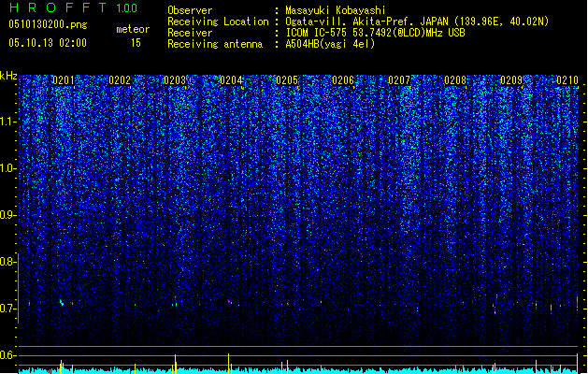
Task: Click the Receiving Location label
Action: 218,22
